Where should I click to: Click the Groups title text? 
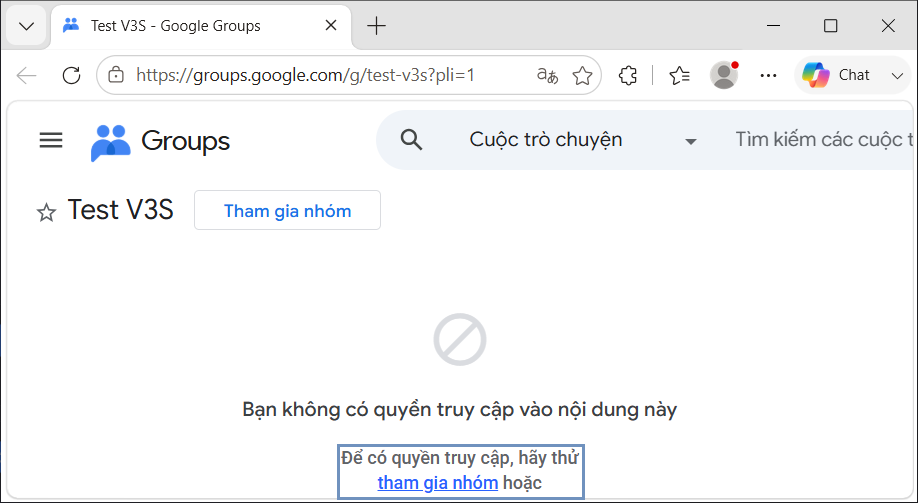click(186, 141)
